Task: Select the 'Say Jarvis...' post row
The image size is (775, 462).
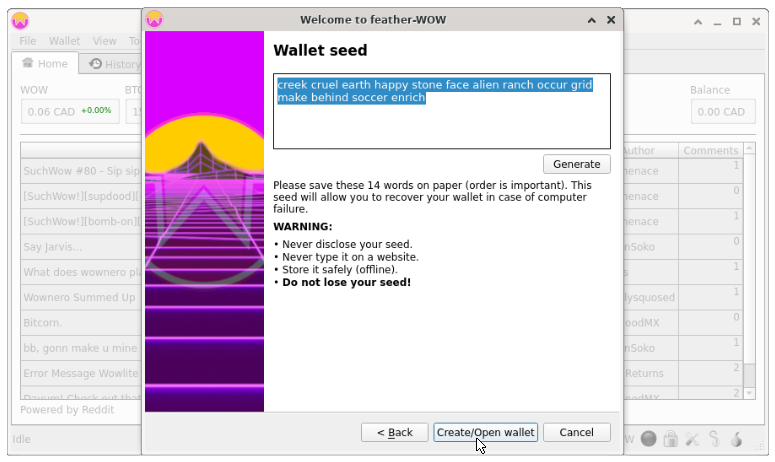Action: pos(82,247)
